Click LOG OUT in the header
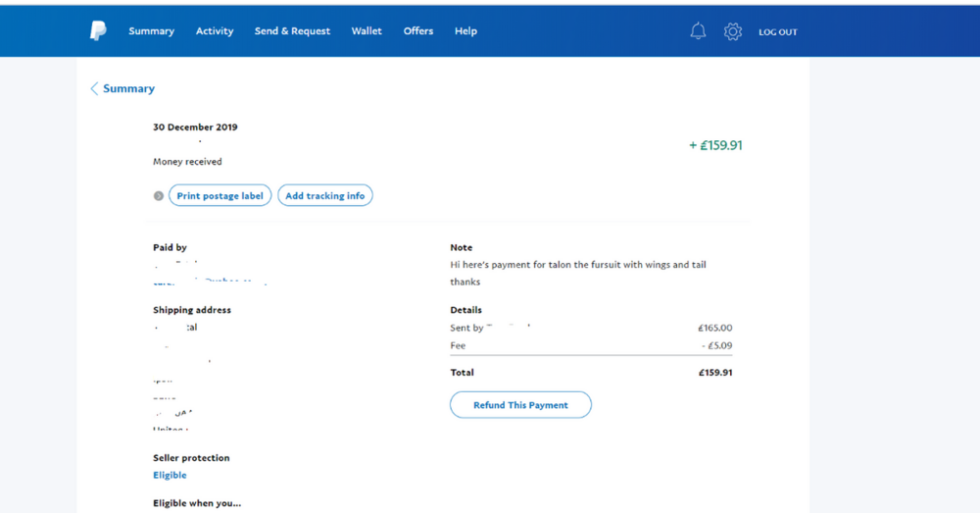Viewport: 980px width, 513px height. (778, 32)
